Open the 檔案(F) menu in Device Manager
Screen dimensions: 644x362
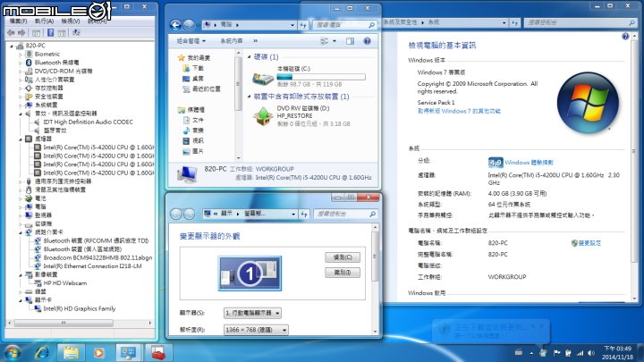(x=18, y=21)
